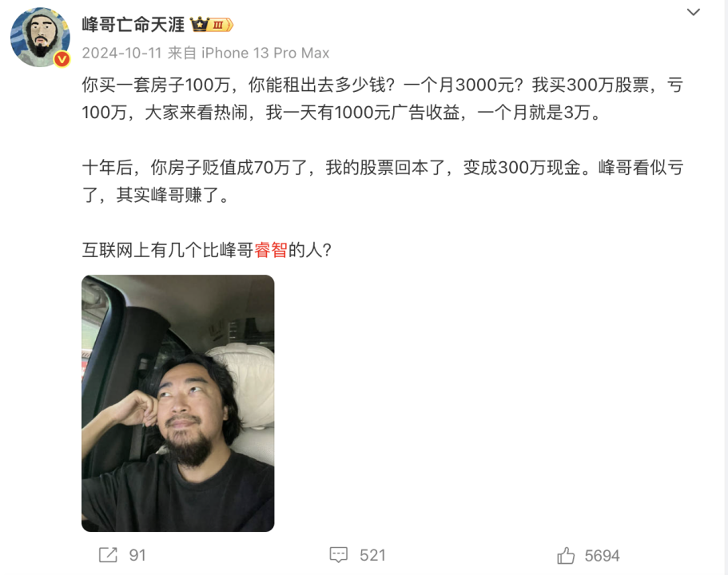The width and height of the screenshot is (728, 575).
Task: Click the line 互联网上有几个比峰哥
Action: coord(168,250)
